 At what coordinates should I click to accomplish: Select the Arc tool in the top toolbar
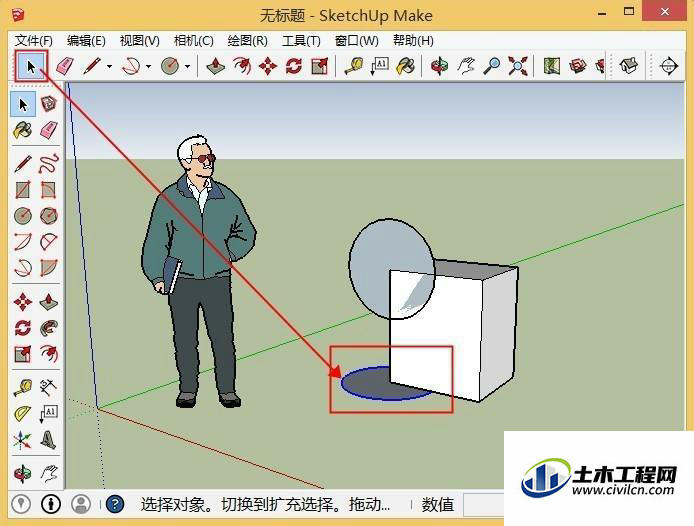[131, 66]
